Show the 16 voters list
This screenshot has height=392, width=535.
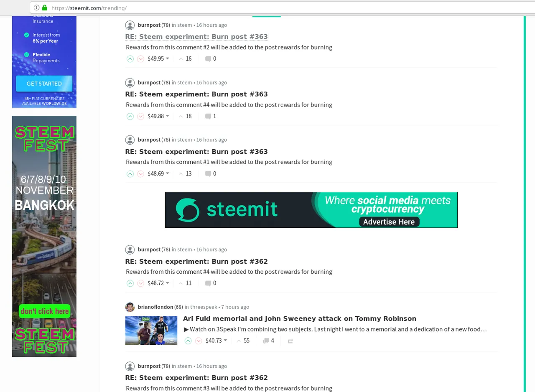[x=185, y=59]
